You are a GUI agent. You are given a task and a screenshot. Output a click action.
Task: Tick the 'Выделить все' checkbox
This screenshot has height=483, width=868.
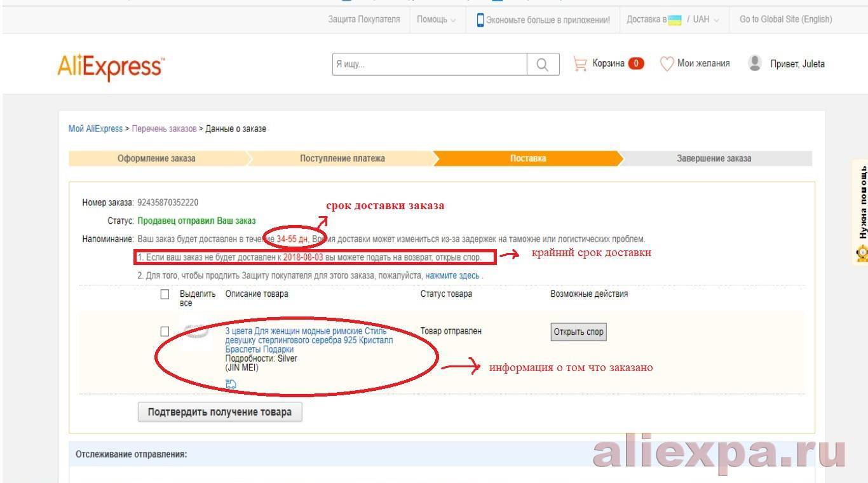[165, 294]
